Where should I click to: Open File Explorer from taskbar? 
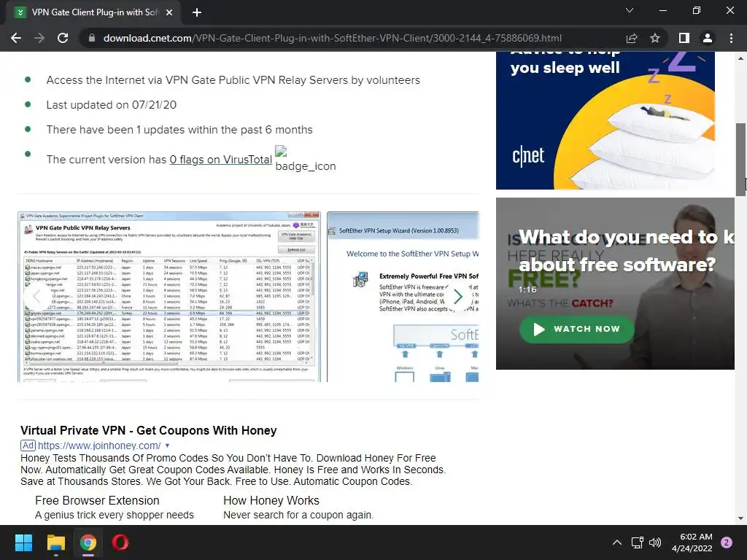[x=55, y=542]
